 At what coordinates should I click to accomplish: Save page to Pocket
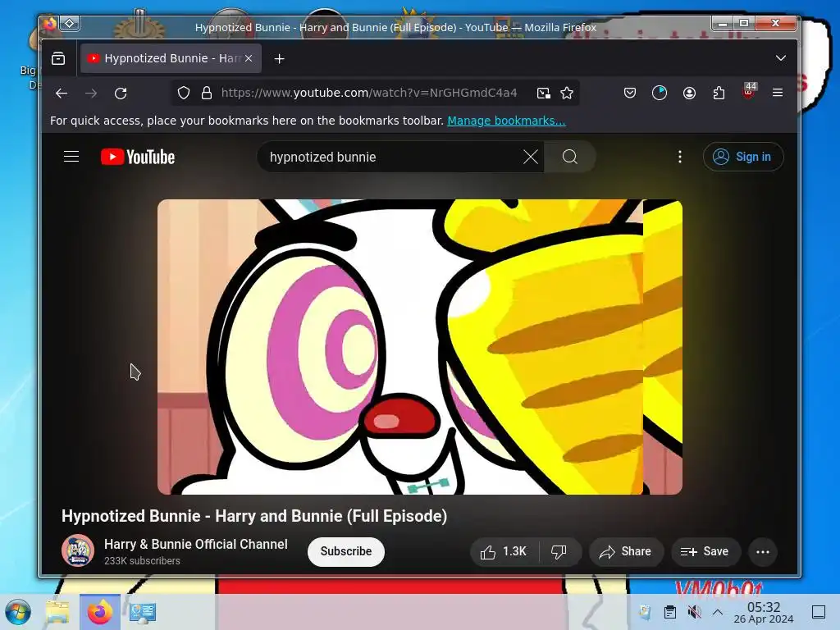(630, 94)
